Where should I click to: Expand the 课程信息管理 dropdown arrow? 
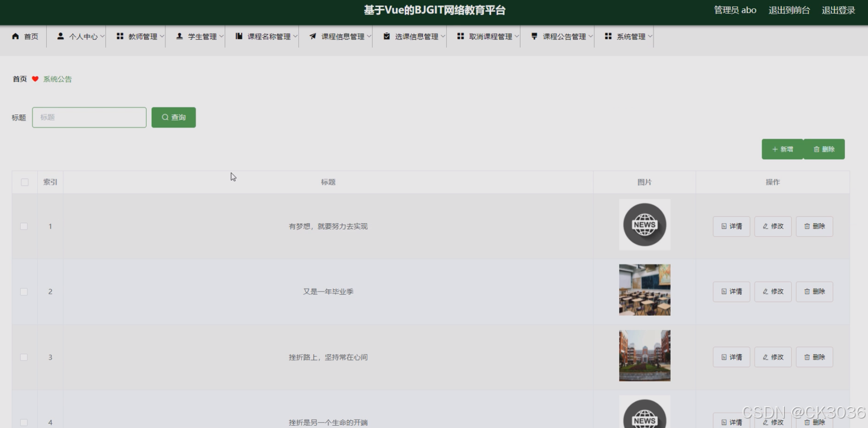tap(369, 36)
